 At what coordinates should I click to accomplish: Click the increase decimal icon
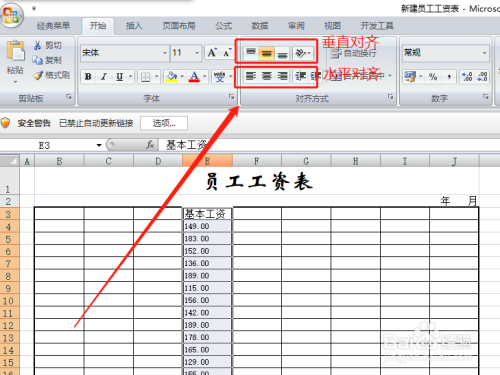click(x=467, y=77)
